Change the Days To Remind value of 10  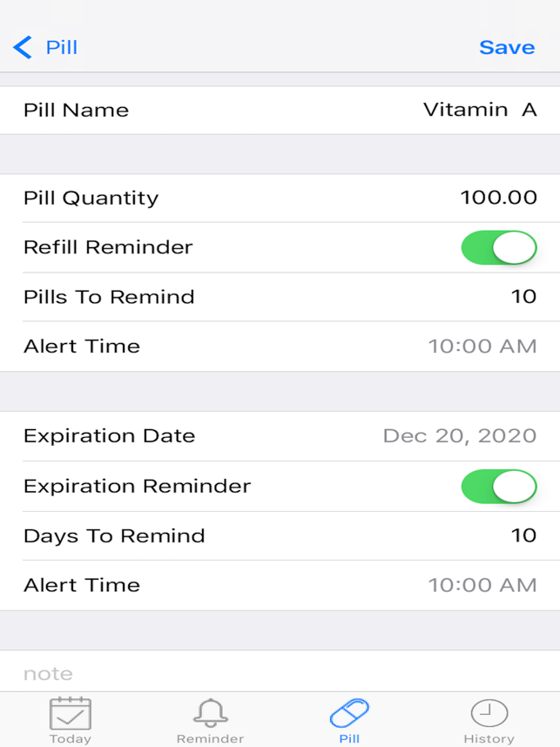point(525,535)
